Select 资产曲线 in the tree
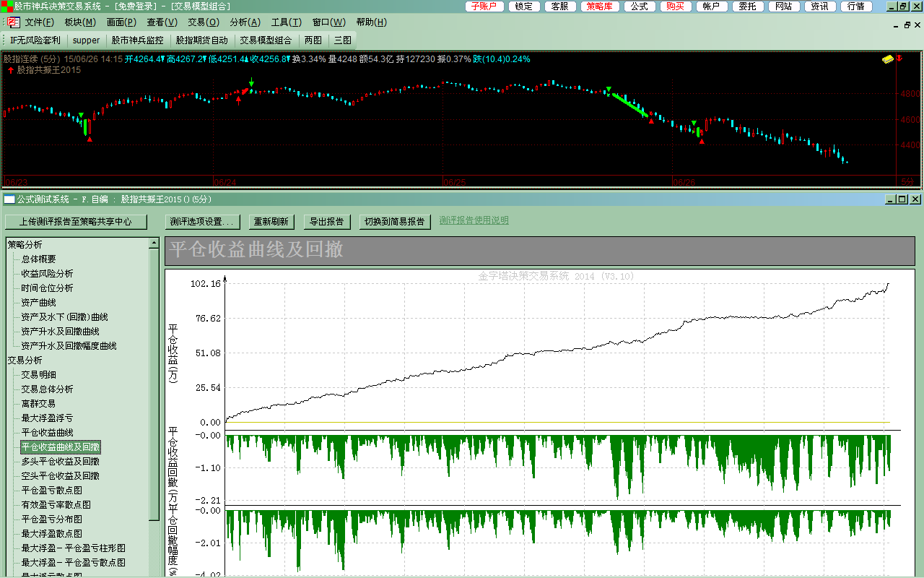This screenshot has height=578, width=924. pyautogui.click(x=39, y=303)
